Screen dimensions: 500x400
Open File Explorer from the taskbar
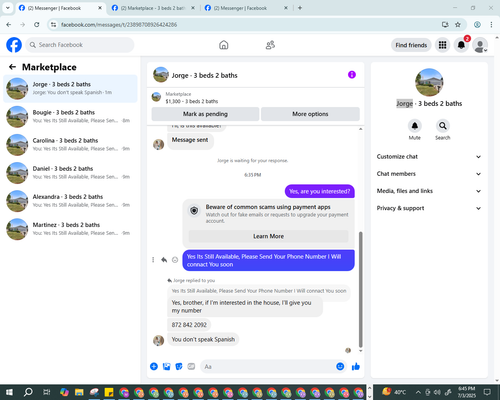[x=79, y=392]
